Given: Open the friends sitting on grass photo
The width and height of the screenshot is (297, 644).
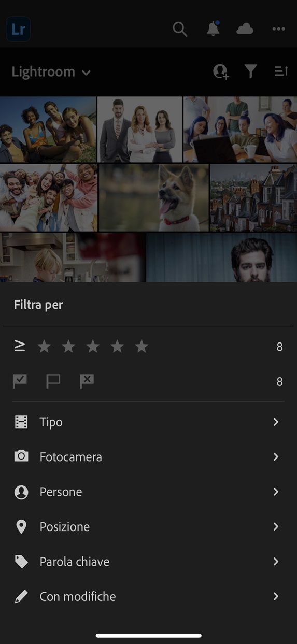Looking at the screenshot, I should click(48, 130).
